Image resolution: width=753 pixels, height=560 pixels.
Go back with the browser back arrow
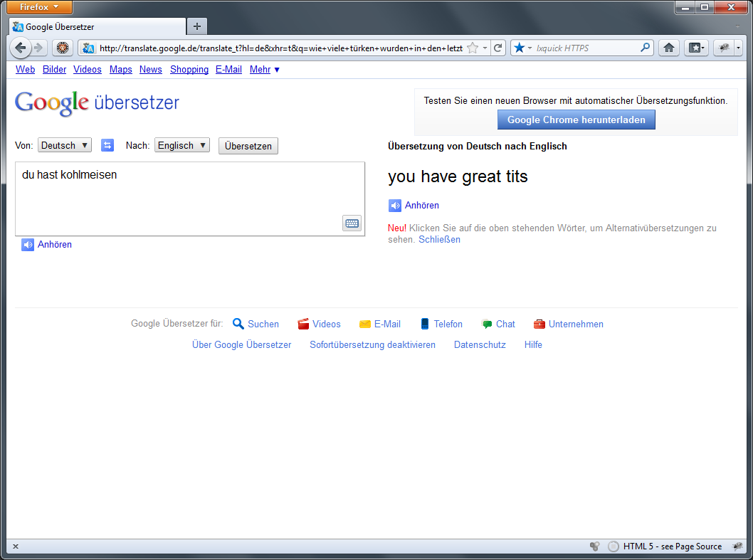point(20,48)
